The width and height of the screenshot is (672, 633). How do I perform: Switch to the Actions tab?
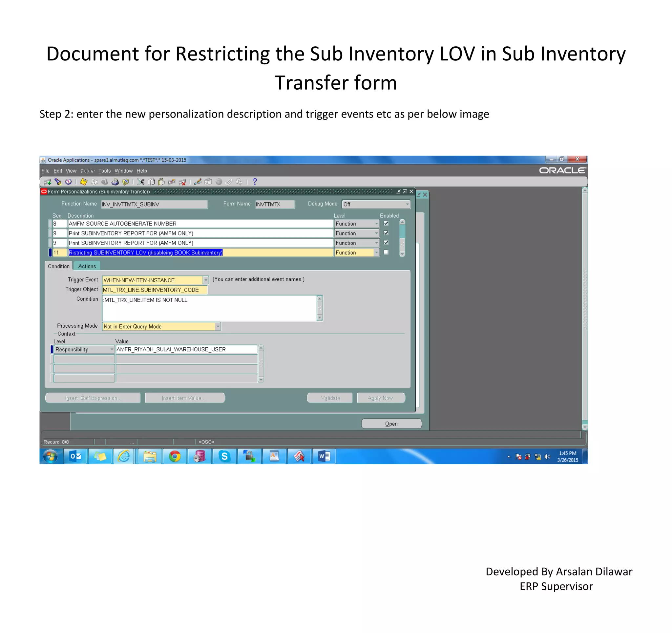pyautogui.click(x=87, y=266)
